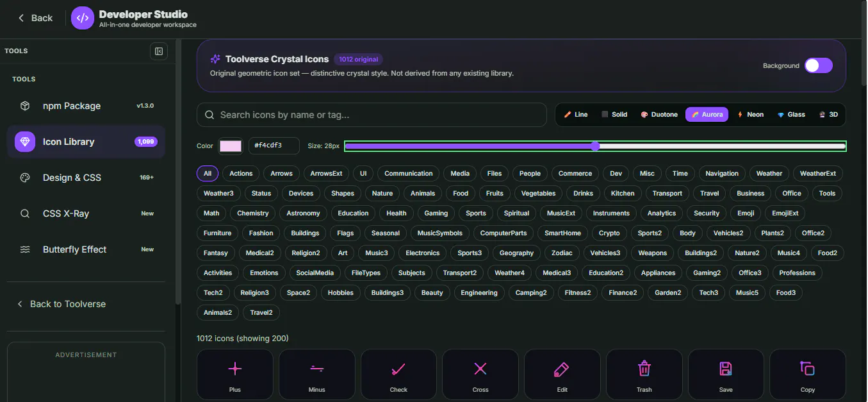Open the Edit pencil icon card

(x=562, y=374)
